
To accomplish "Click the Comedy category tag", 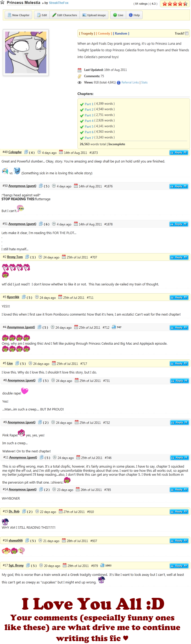I will [x=104, y=34].
